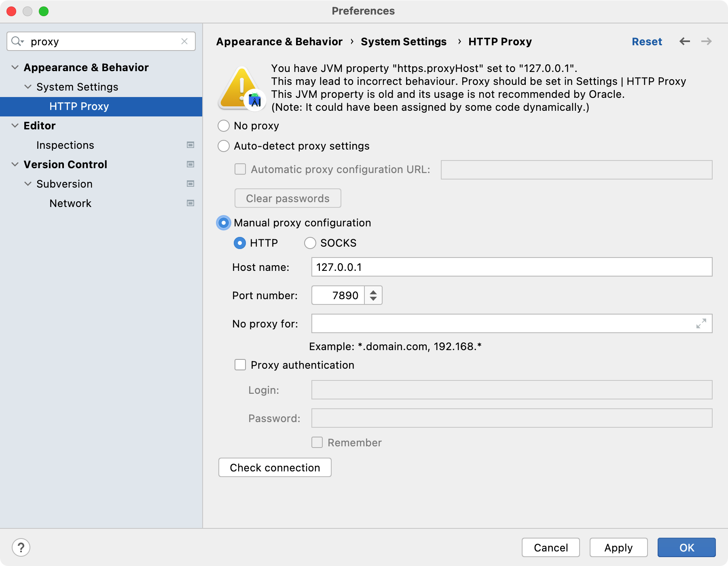
Task: Open Inspections settings page
Action: (x=65, y=145)
